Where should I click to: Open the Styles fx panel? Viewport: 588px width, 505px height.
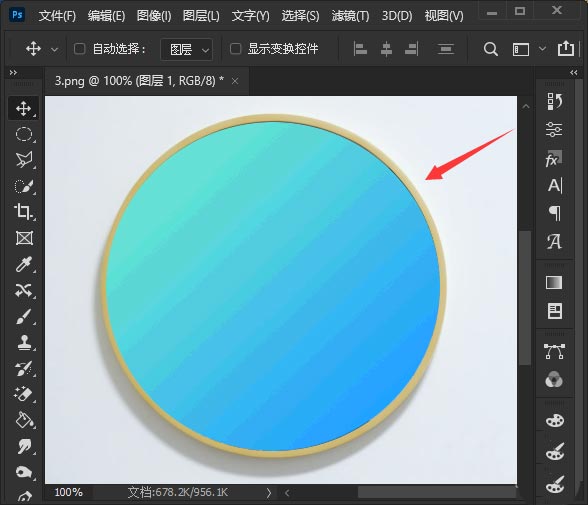tap(554, 159)
